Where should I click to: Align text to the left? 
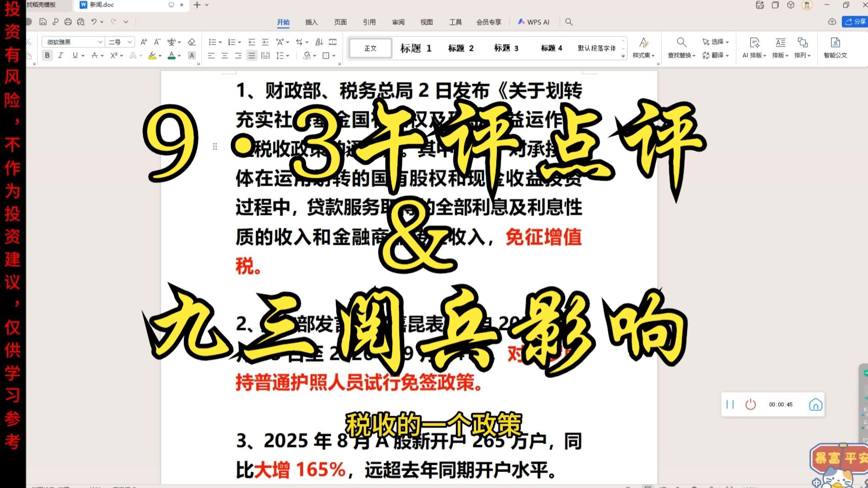point(211,55)
